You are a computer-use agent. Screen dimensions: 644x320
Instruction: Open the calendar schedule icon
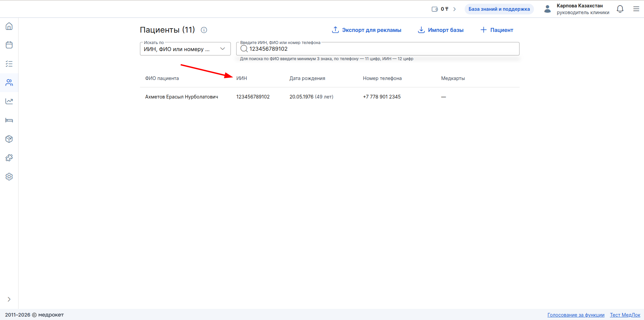point(9,45)
